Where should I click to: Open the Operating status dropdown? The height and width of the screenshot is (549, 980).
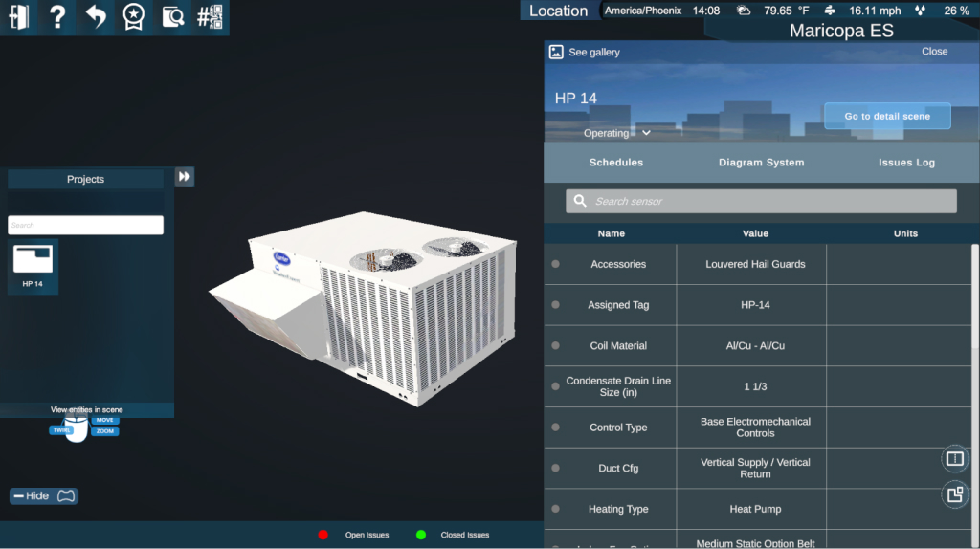click(x=617, y=133)
